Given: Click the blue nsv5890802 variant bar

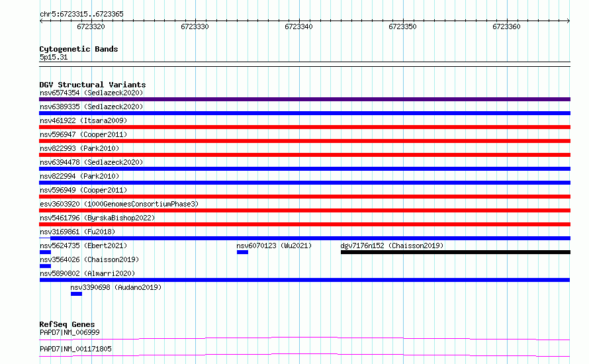Looking at the screenshot, I should coord(304,280).
